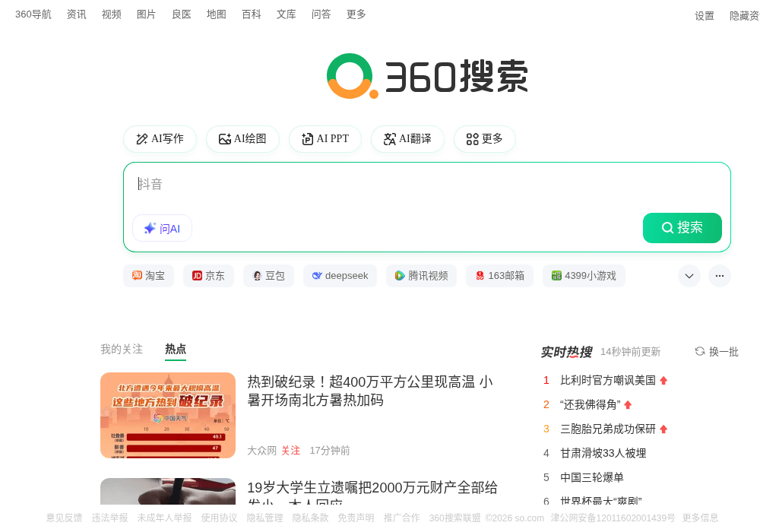Open 设置 at top right
Image resolution: width=760 pixels, height=532 pixels.
pyautogui.click(x=705, y=16)
